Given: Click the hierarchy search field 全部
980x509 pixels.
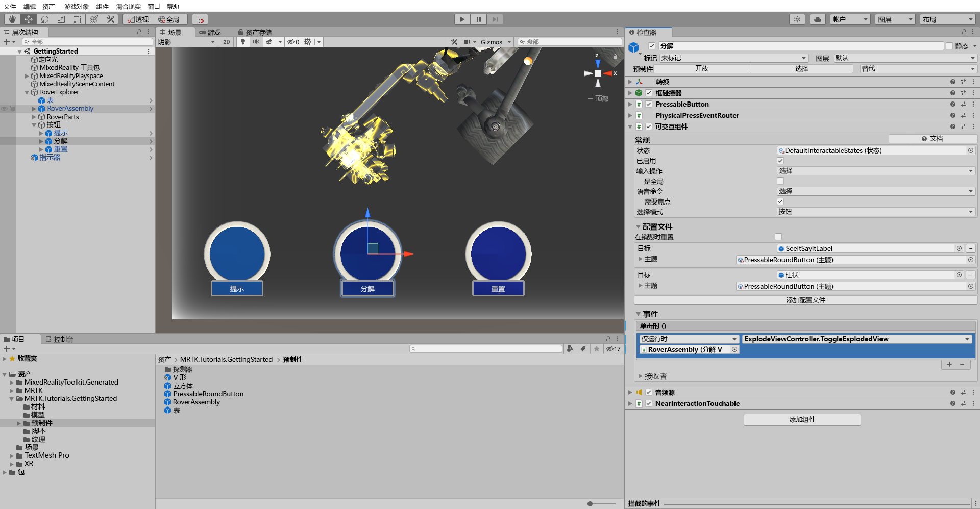Looking at the screenshot, I should coord(87,41).
